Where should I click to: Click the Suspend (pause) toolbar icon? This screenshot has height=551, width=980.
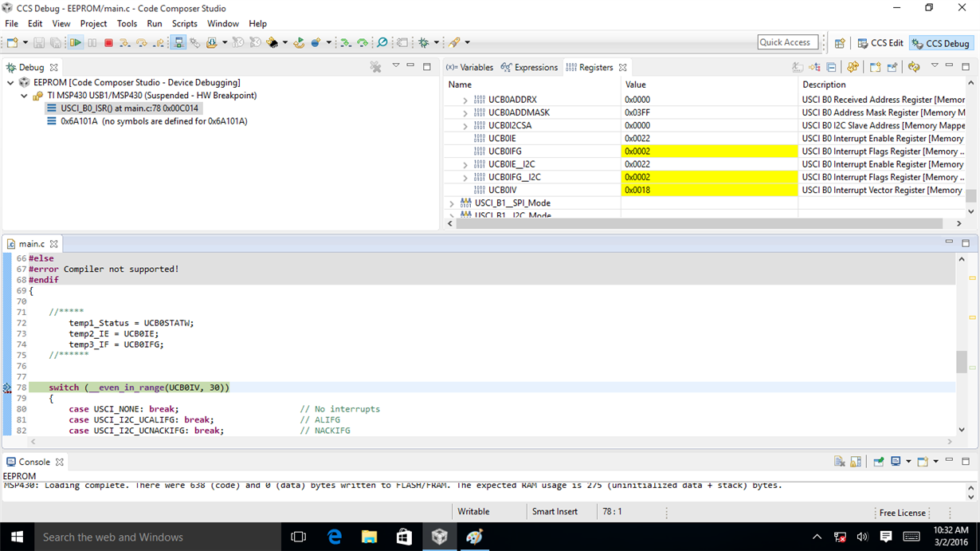coord(92,42)
